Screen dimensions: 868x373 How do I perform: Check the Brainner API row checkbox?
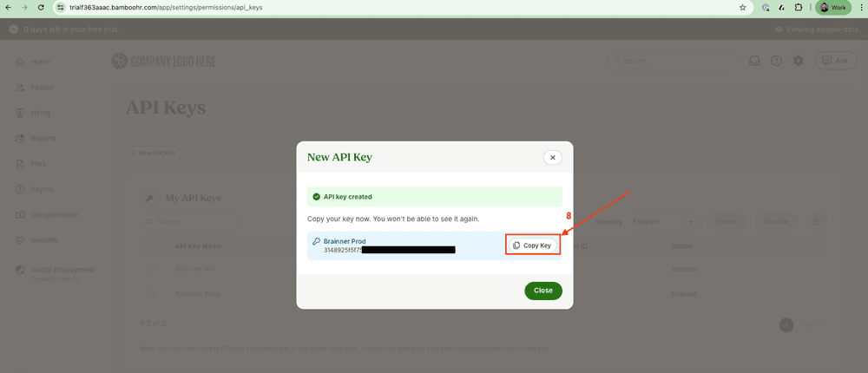point(151,269)
